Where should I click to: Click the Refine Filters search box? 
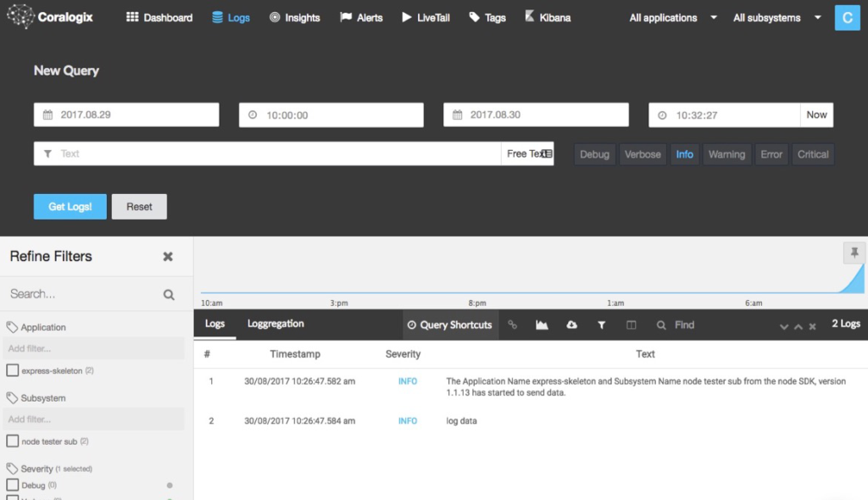[x=83, y=294]
